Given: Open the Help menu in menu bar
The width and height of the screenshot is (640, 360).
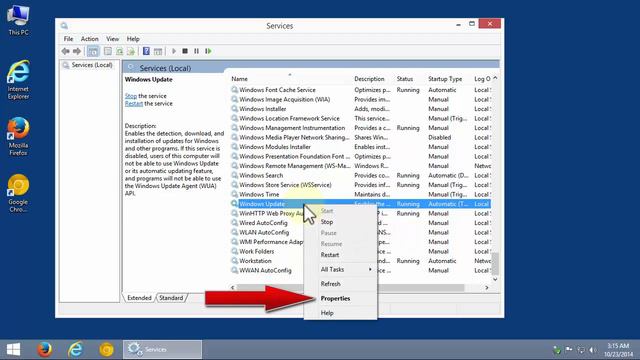Looking at the screenshot, I should (x=133, y=39).
